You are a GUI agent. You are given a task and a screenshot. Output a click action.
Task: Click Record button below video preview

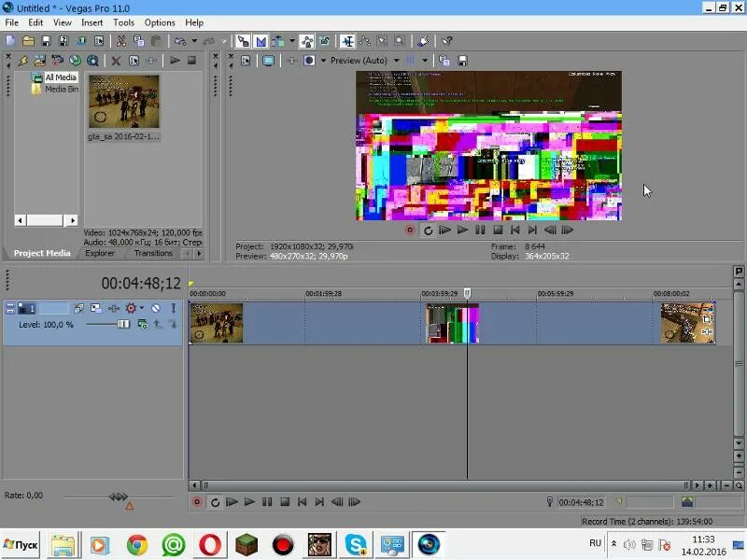point(410,231)
